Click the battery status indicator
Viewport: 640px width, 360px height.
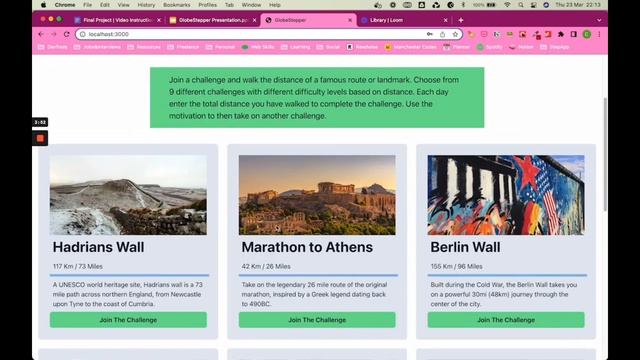click(x=484, y=5)
